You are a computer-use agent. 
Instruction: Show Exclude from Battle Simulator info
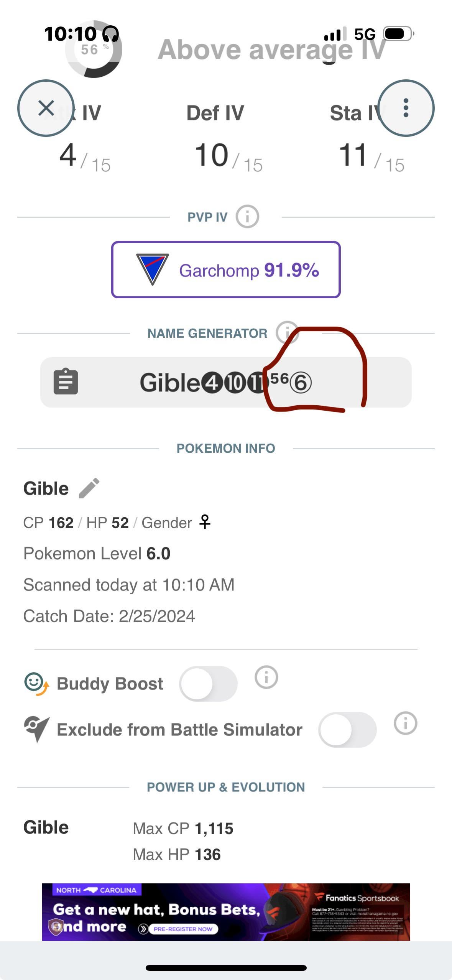click(x=405, y=723)
